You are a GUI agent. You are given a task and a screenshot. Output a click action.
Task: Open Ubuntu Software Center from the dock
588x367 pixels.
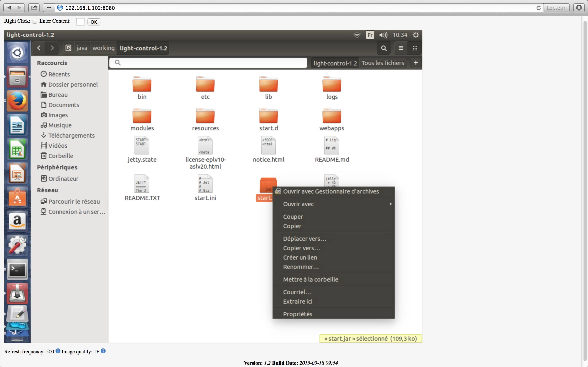[x=17, y=197]
